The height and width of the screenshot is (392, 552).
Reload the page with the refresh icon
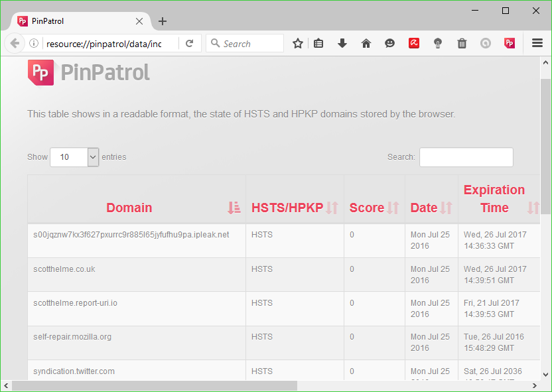[x=189, y=43]
